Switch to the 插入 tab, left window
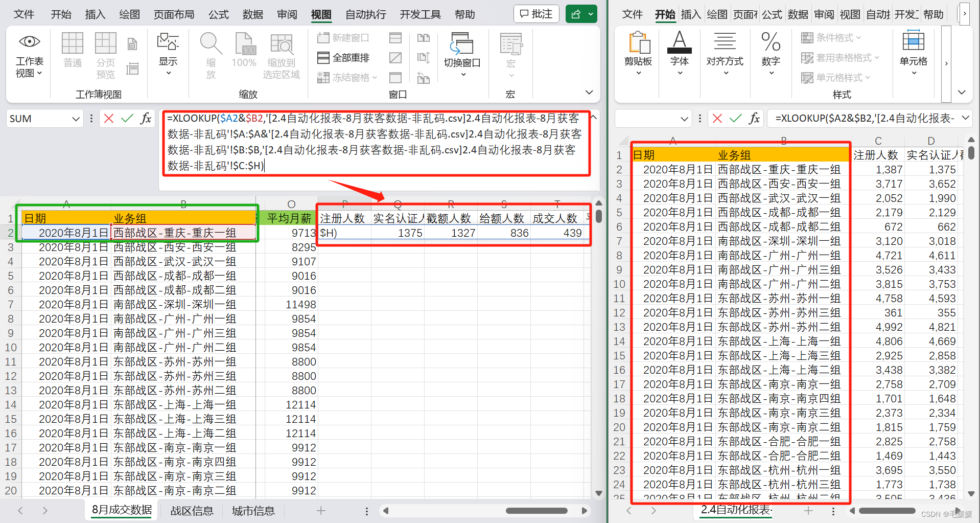 click(x=95, y=14)
